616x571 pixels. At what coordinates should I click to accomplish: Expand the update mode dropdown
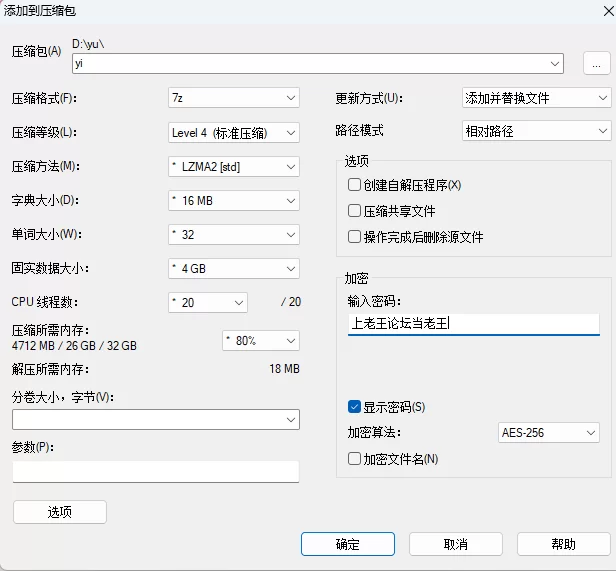(536, 98)
